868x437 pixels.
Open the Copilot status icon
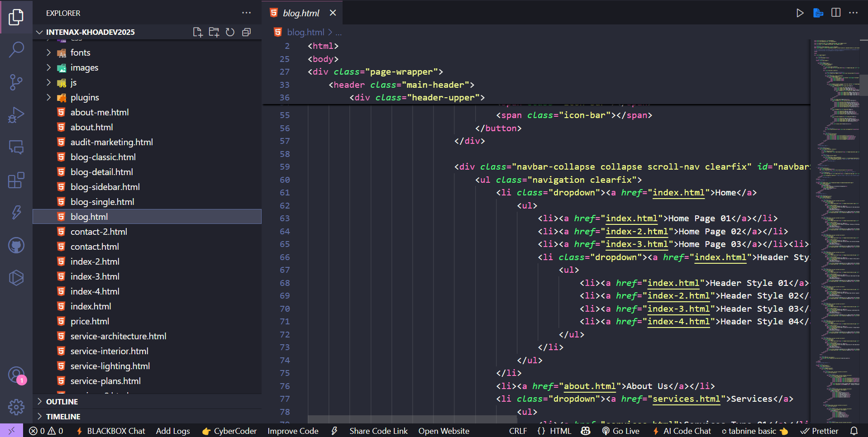(586, 431)
